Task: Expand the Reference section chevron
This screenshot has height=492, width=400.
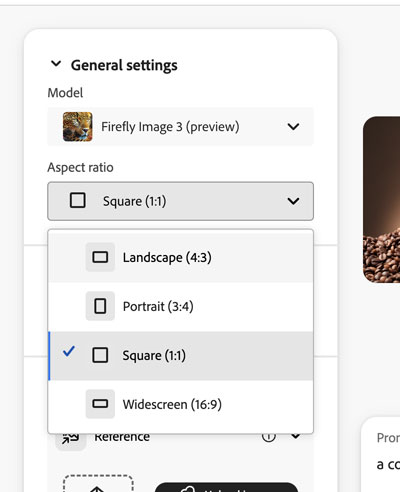Action: 296,436
